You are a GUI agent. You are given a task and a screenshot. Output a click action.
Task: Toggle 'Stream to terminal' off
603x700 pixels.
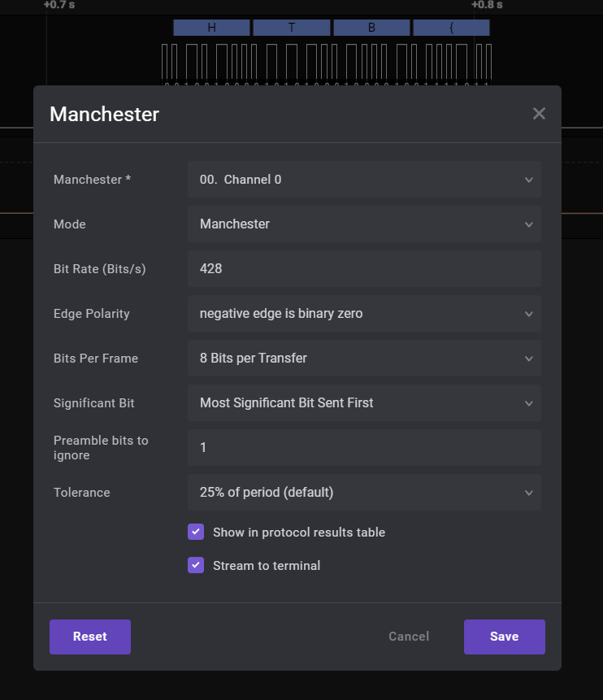click(196, 565)
